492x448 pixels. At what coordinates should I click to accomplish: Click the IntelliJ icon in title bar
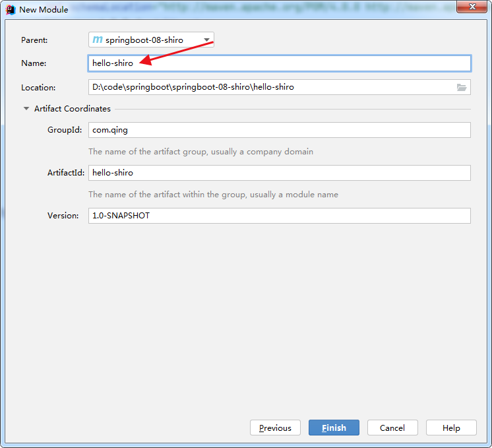[x=11, y=10]
